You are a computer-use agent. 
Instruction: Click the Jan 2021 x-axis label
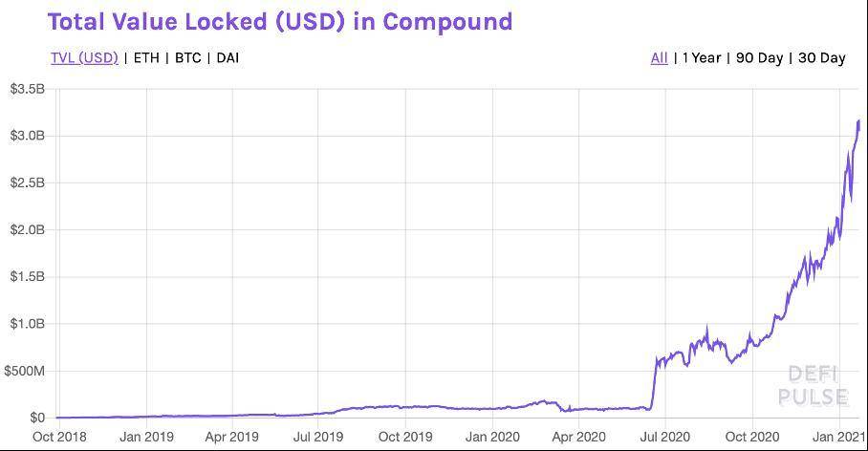[840, 437]
